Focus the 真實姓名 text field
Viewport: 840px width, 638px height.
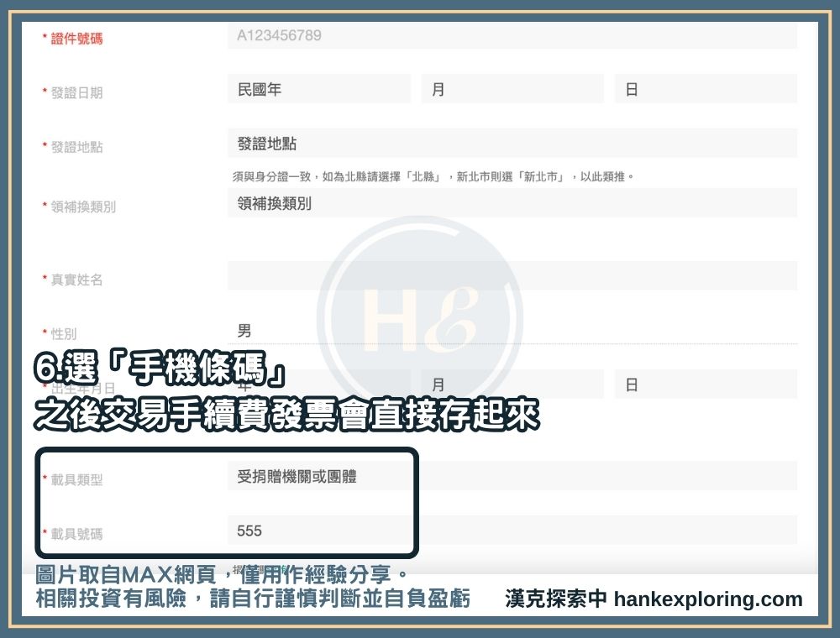(x=512, y=276)
